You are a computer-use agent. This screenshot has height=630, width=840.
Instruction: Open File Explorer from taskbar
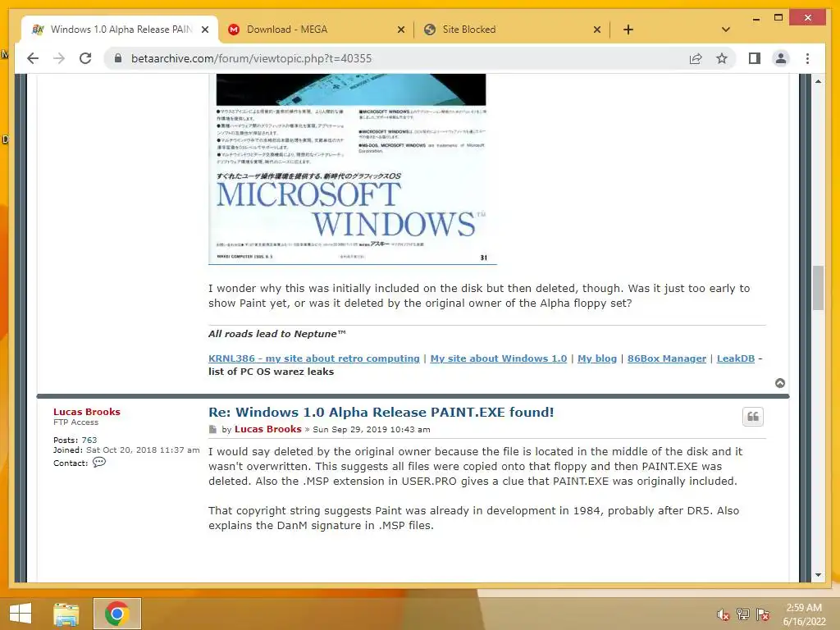(x=66, y=614)
